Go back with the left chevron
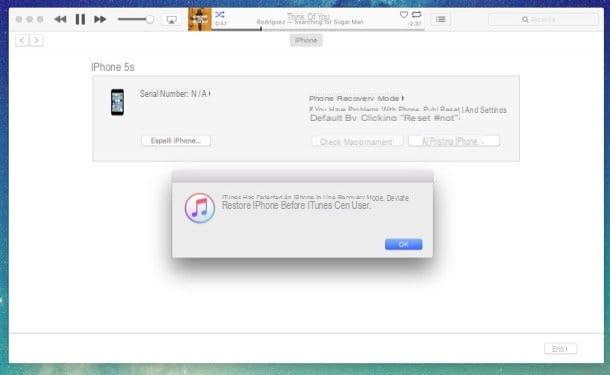Viewport: 610px width, 375px height. point(22,40)
